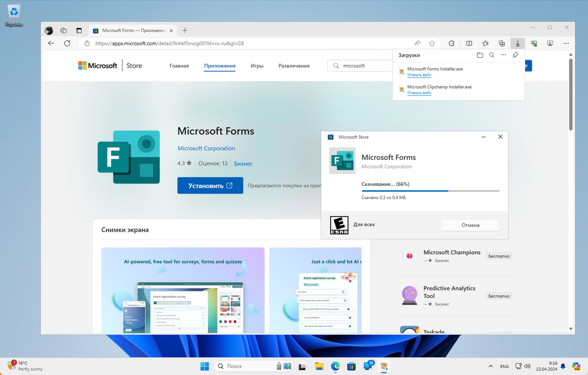Screen dimensions: 588x375
Task: Open File Explorer from the taskbar
Action: [319, 366]
